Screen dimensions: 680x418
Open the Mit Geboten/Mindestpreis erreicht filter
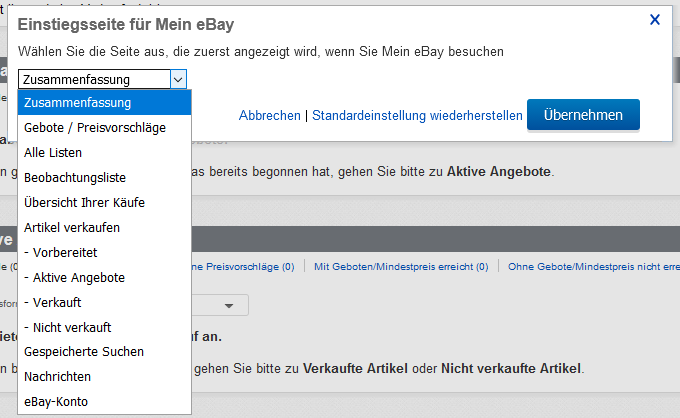[x=400, y=267]
